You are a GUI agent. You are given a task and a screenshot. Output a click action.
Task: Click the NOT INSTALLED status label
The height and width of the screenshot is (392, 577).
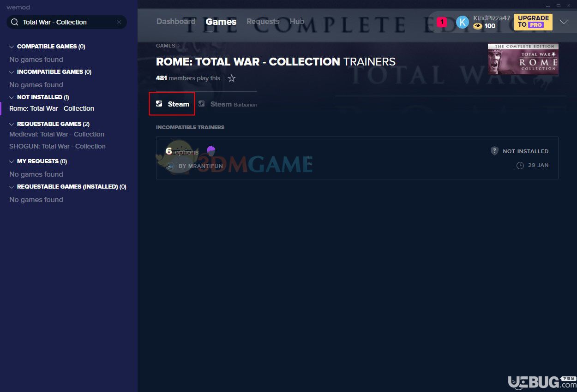(x=526, y=151)
